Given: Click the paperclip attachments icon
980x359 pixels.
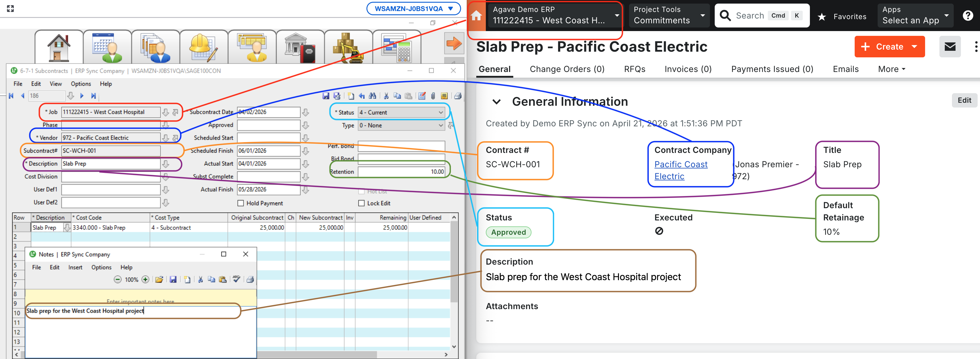Looking at the screenshot, I should [433, 96].
